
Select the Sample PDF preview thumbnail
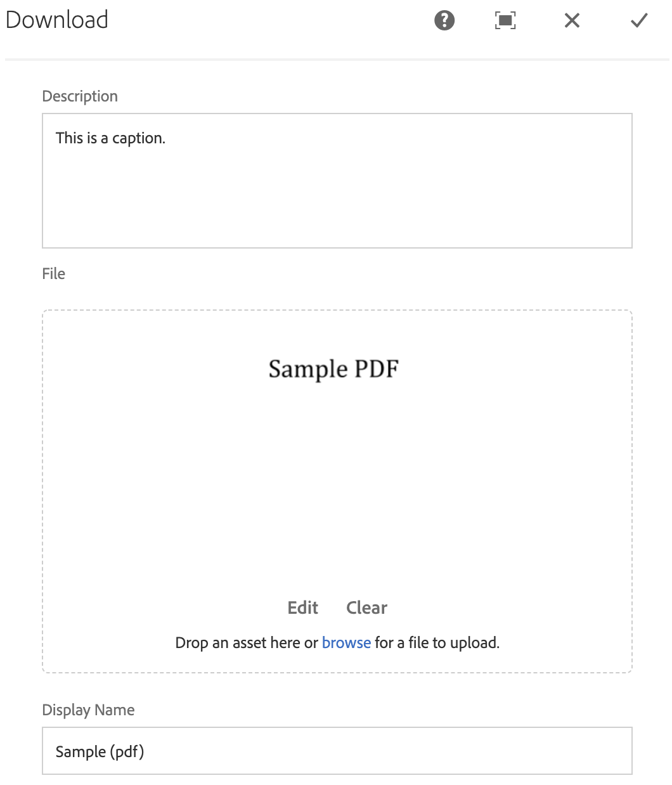tap(333, 369)
